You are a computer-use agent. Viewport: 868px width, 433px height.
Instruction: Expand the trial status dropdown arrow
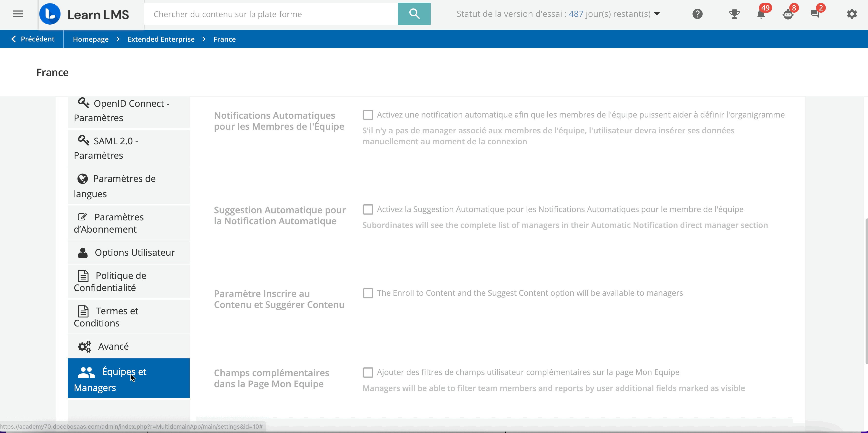tap(657, 14)
